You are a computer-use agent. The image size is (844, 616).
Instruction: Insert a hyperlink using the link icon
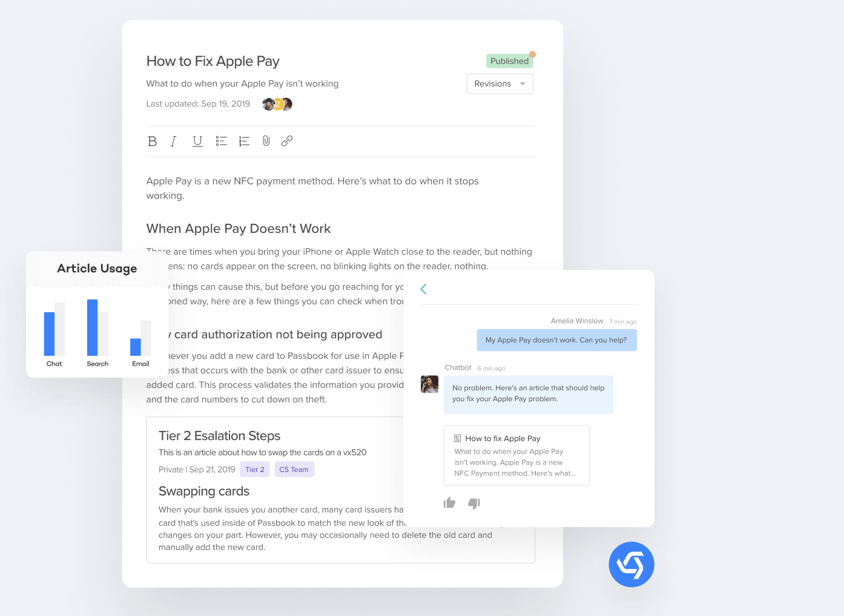click(x=287, y=141)
